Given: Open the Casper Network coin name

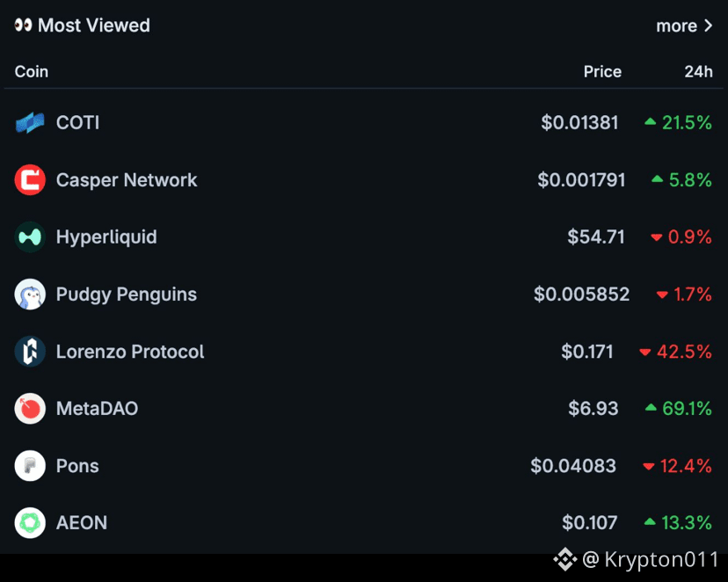Looking at the screenshot, I should 127,180.
